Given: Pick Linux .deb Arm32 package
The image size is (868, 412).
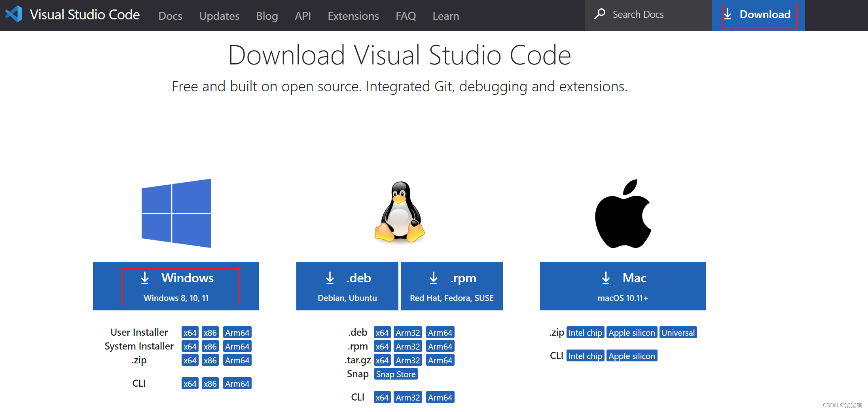Looking at the screenshot, I should pos(408,333).
